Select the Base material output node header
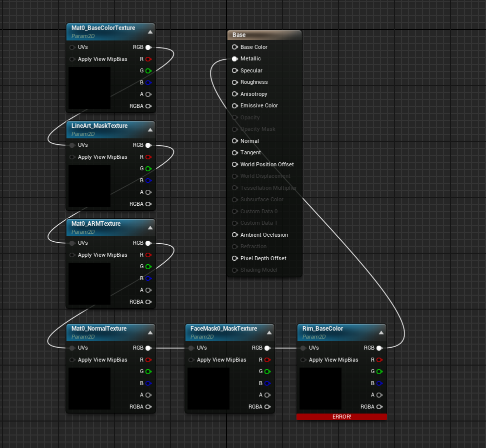 click(x=264, y=35)
